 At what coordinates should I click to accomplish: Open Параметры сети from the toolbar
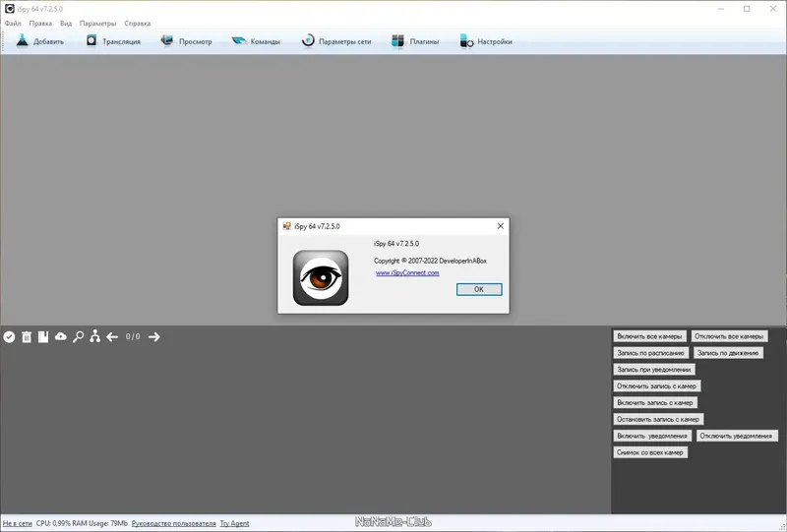[336, 41]
